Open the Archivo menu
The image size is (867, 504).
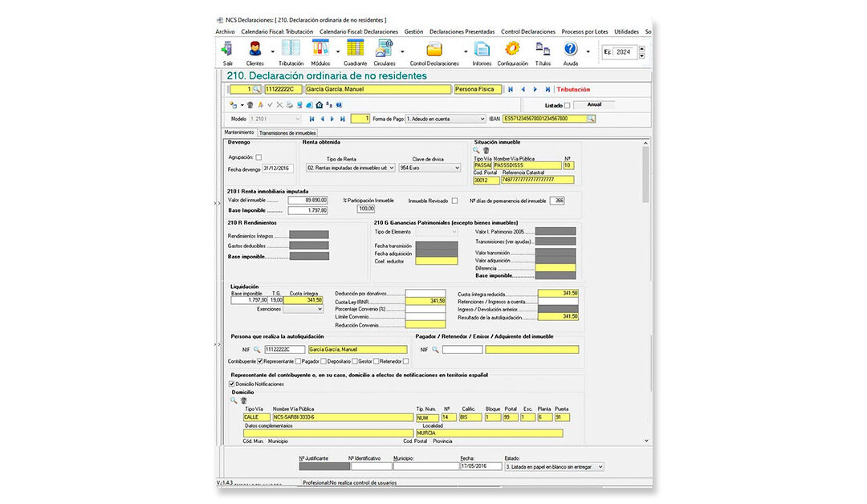[225, 31]
